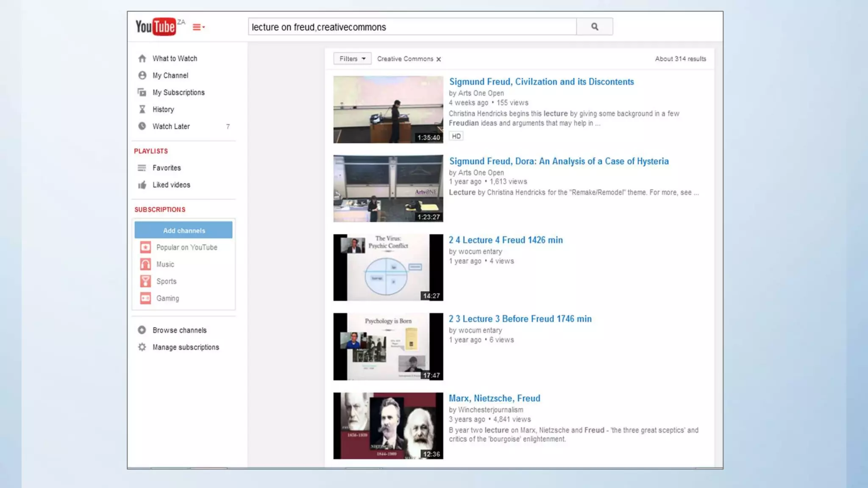Open the guide menu next to logo
Screen dimensions: 868x488
[198, 27]
